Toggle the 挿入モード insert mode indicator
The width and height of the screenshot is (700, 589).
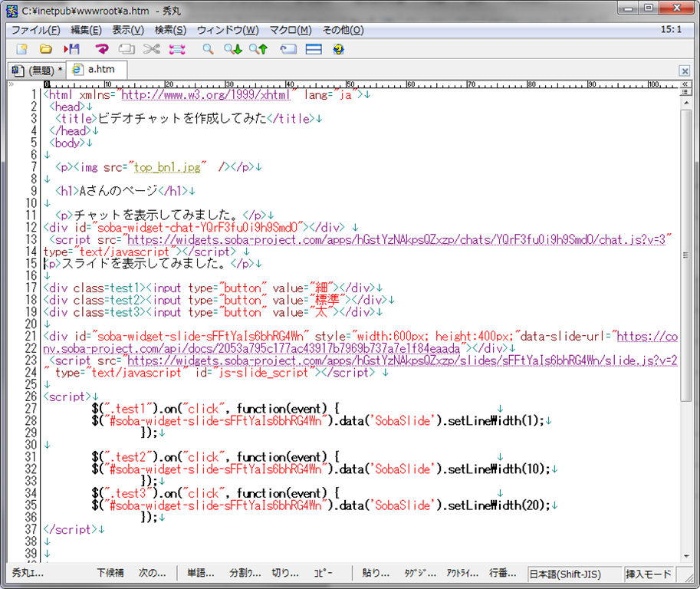point(649,574)
